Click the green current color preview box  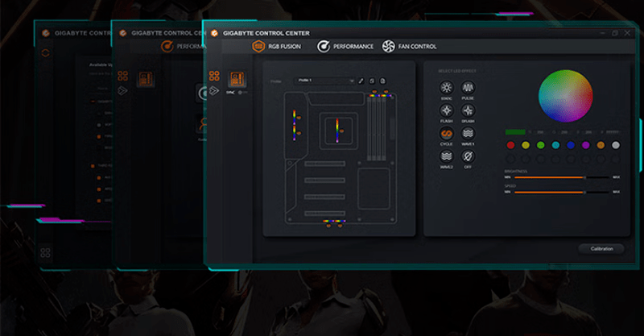tap(515, 132)
